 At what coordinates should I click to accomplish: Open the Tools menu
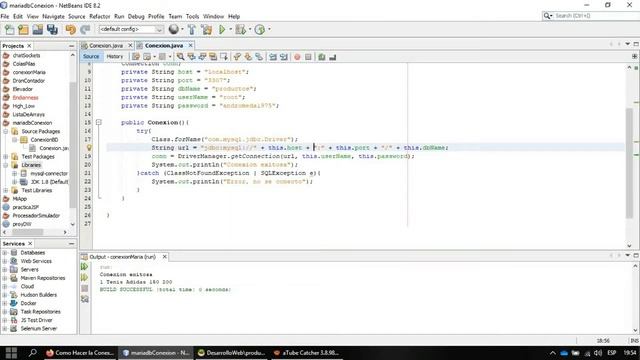pos(192,16)
